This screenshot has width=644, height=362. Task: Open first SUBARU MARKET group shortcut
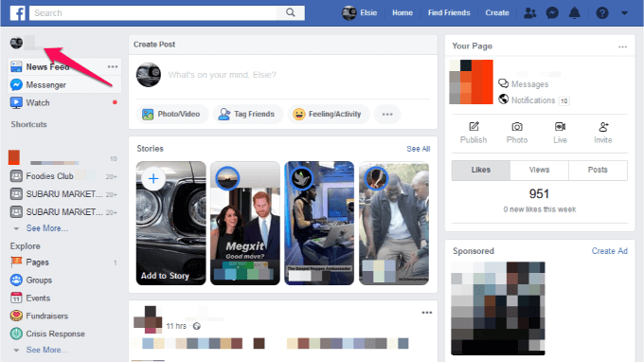point(63,194)
